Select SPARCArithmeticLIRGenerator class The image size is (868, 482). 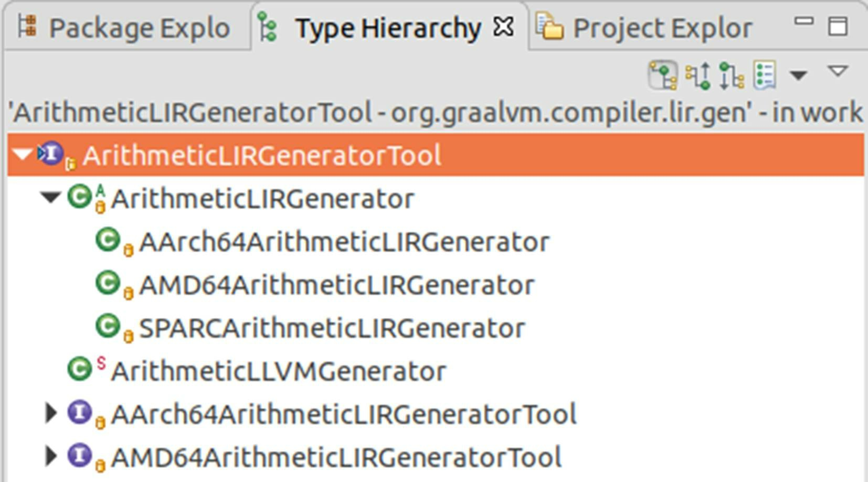(x=332, y=328)
